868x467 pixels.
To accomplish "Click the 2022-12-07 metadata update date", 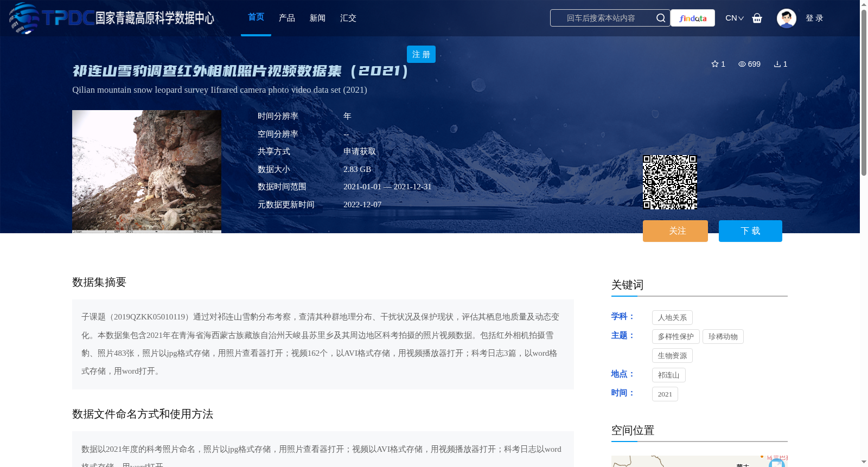I will tap(362, 204).
